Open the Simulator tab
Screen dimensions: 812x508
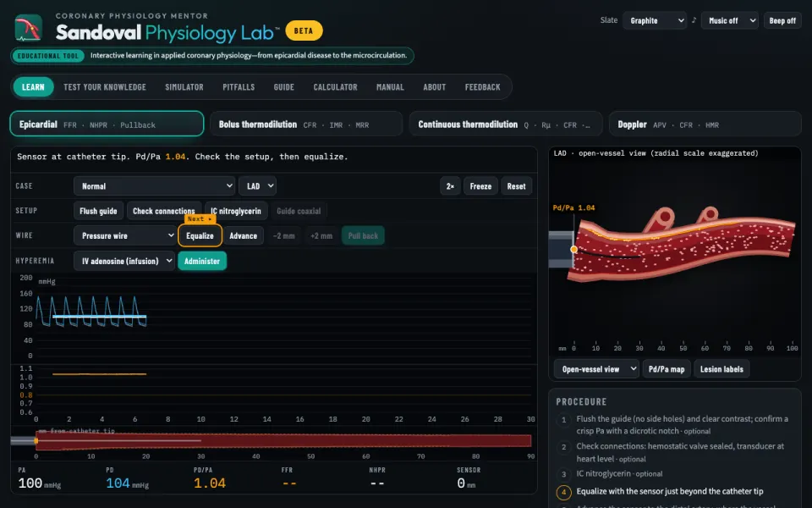click(x=184, y=87)
